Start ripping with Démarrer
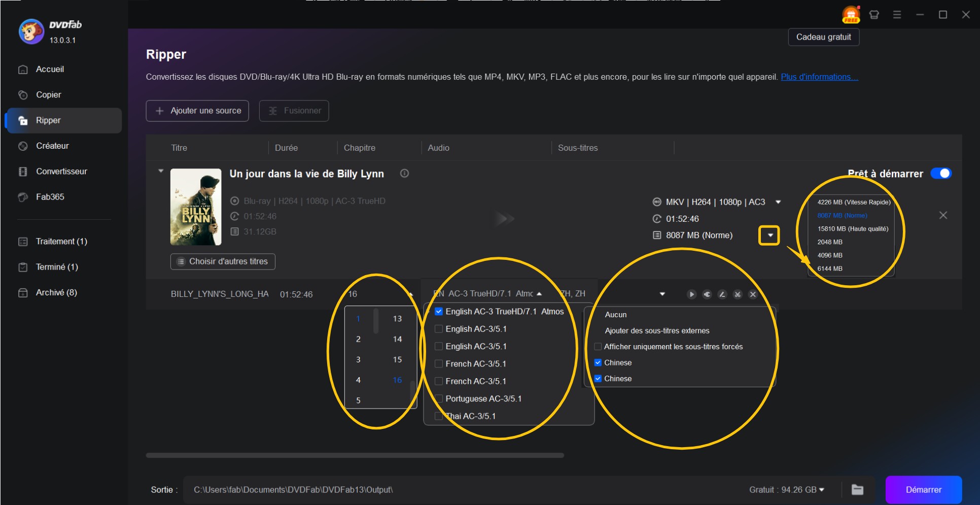Viewport: 980px width, 505px height. click(923, 490)
